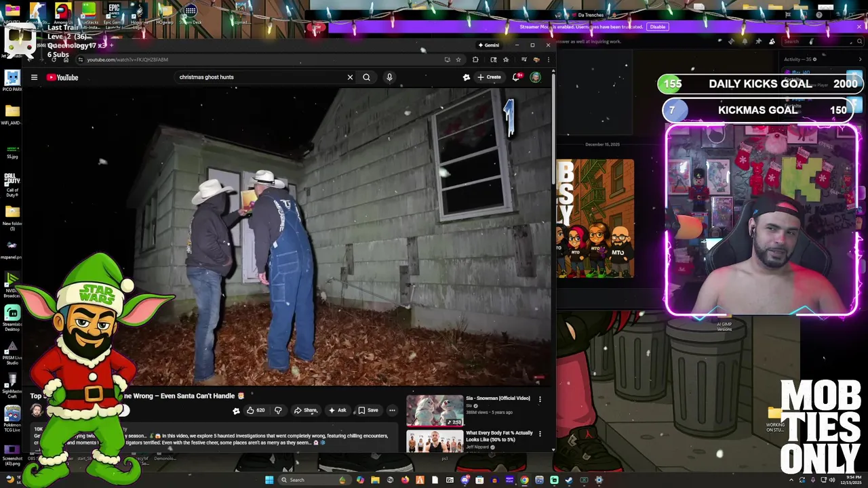The image size is (868, 488).
Task: Open What Every Body Fat % video thumbnail
Action: click(x=435, y=441)
